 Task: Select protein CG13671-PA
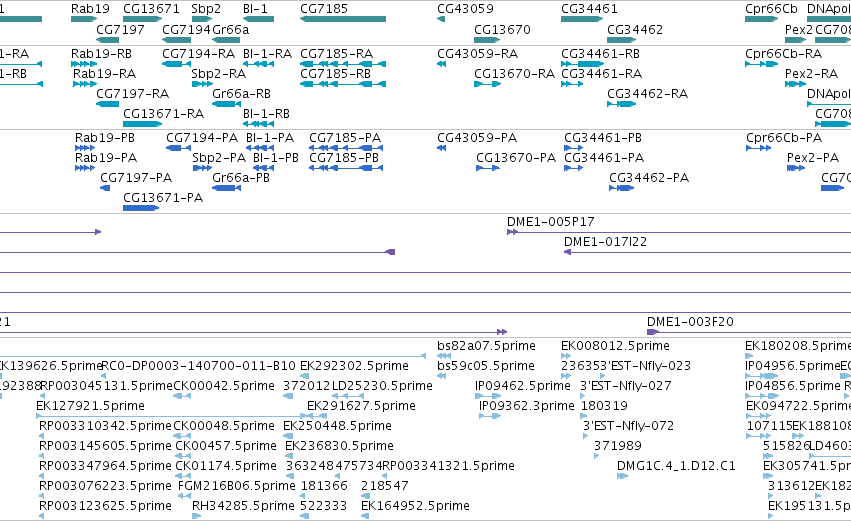click(163, 198)
